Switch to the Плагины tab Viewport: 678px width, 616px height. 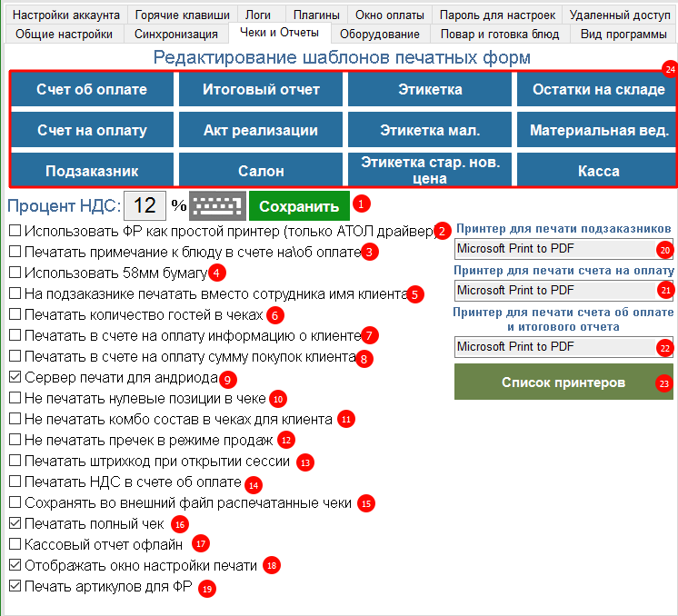(316, 15)
